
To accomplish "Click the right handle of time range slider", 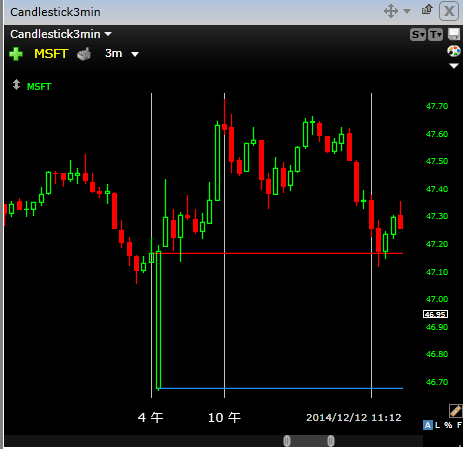I will tap(331, 441).
